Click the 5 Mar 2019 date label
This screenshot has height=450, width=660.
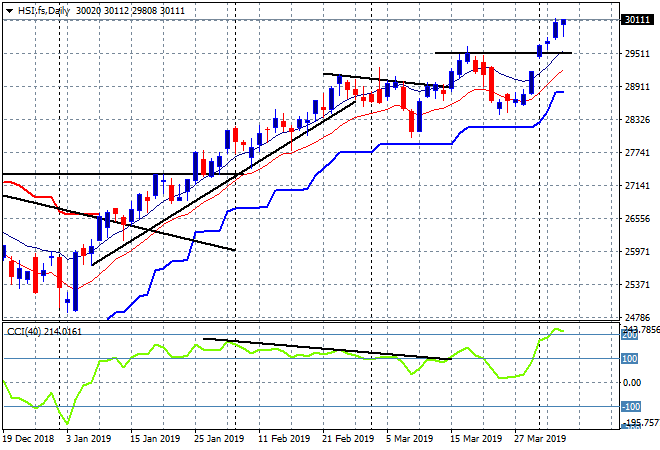[409, 438]
